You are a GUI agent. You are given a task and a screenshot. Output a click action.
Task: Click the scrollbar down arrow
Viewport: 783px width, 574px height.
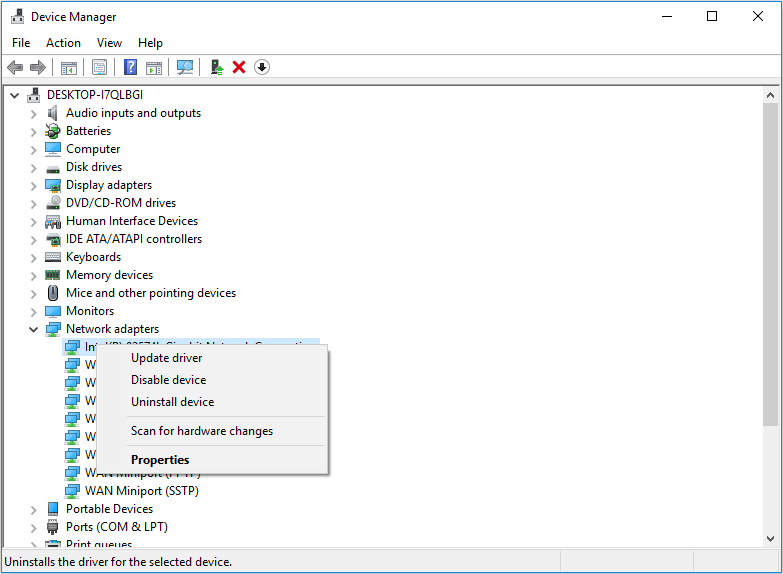point(770,539)
